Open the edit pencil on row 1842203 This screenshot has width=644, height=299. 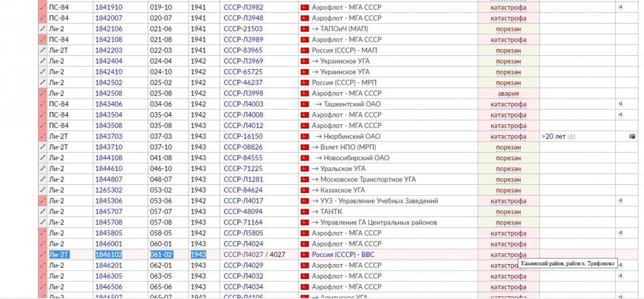click(x=42, y=50)
